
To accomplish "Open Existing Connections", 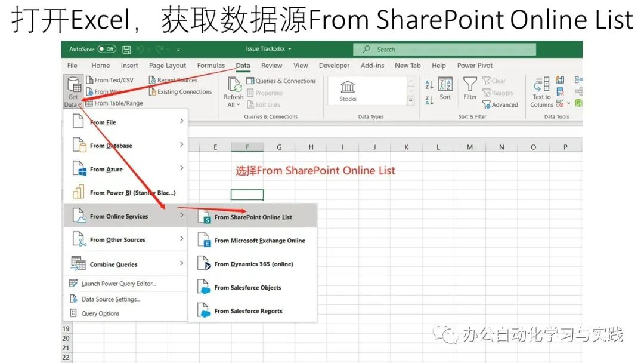I will click(x=180, y=92).
